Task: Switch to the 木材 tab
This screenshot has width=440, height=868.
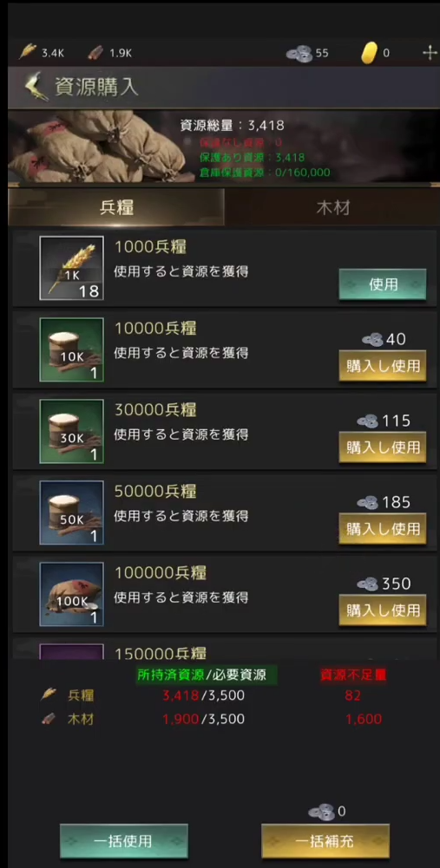Action: tap(332, 207)
